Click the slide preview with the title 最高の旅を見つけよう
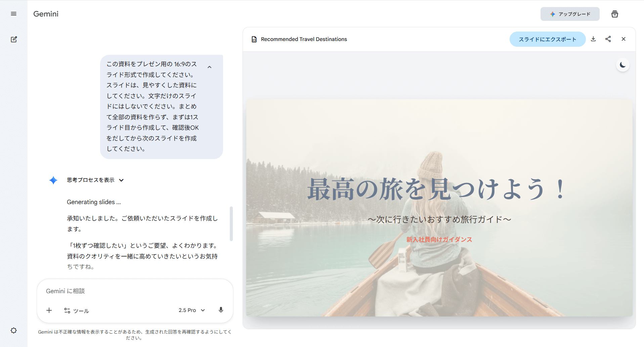Screen dimensions: 644x347 click(x=439, y=207)
